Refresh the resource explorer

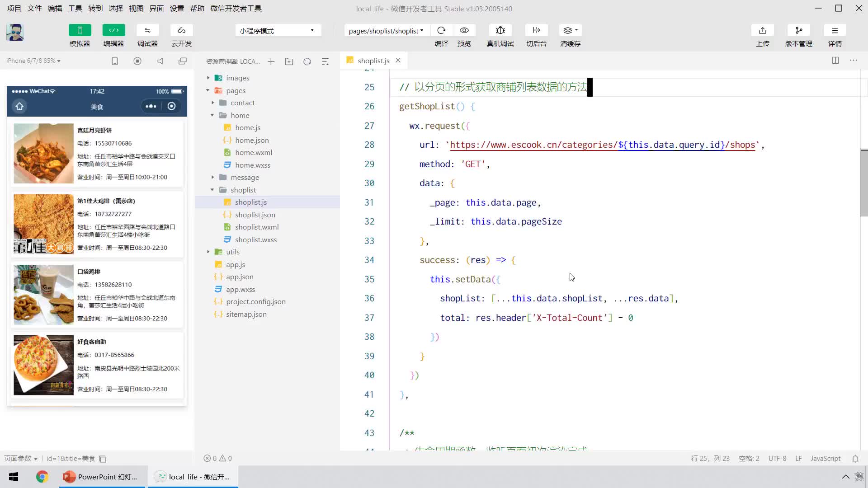[307, 61]
